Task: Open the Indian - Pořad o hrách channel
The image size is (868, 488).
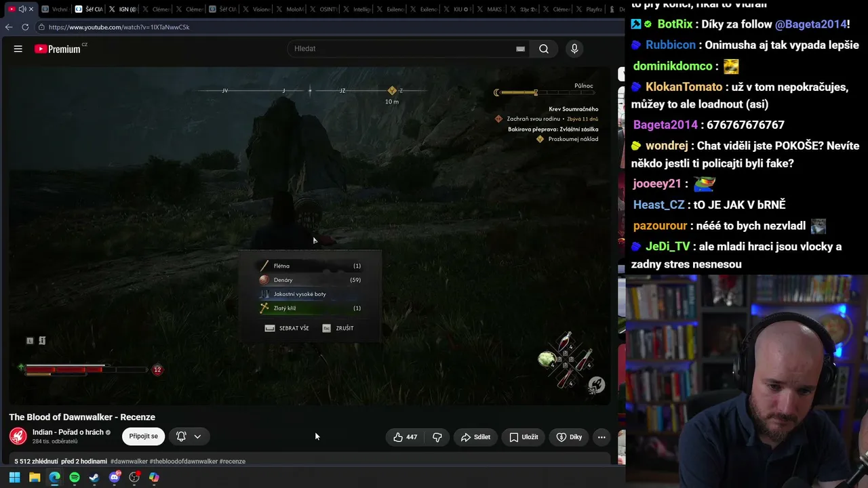Action: pos(68,432)
